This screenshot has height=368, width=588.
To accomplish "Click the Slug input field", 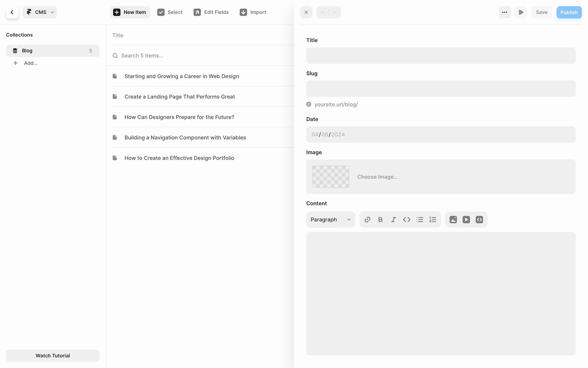I will coord(441,89).
